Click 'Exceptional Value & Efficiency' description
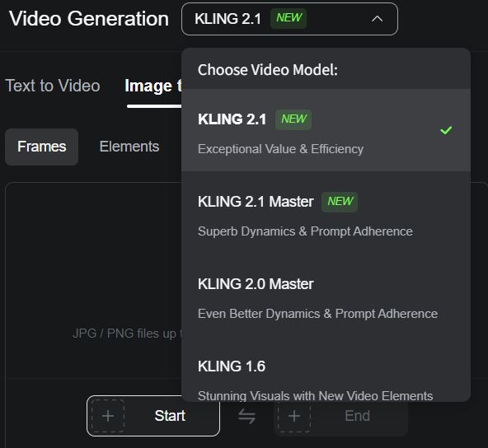 (x=281, y=149)
